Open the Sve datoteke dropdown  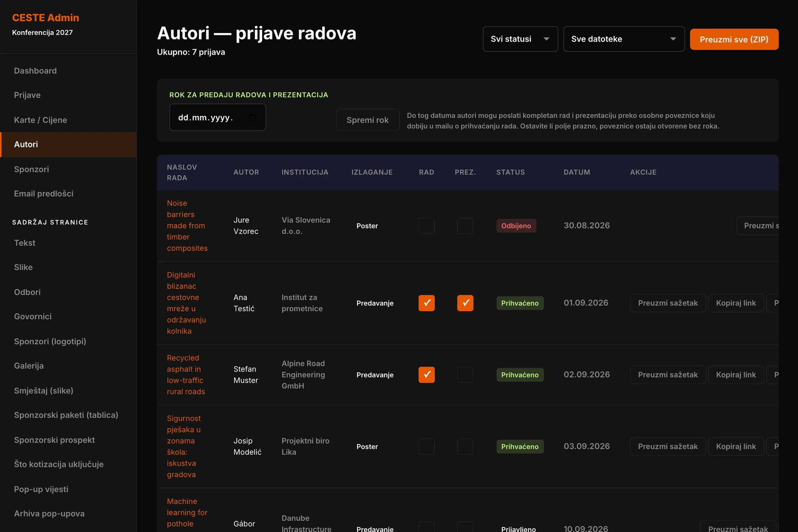point(624,39)
